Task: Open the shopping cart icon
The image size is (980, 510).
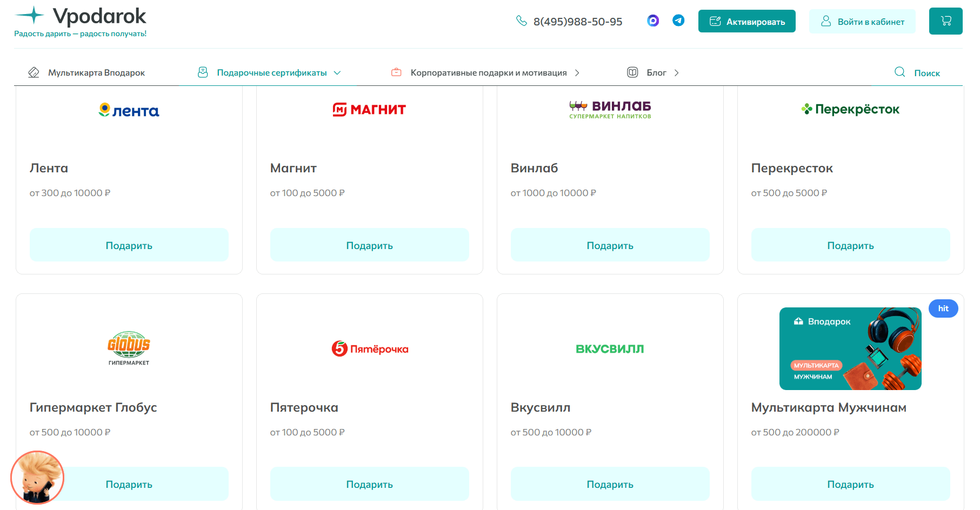Action: tap(945, 21)
